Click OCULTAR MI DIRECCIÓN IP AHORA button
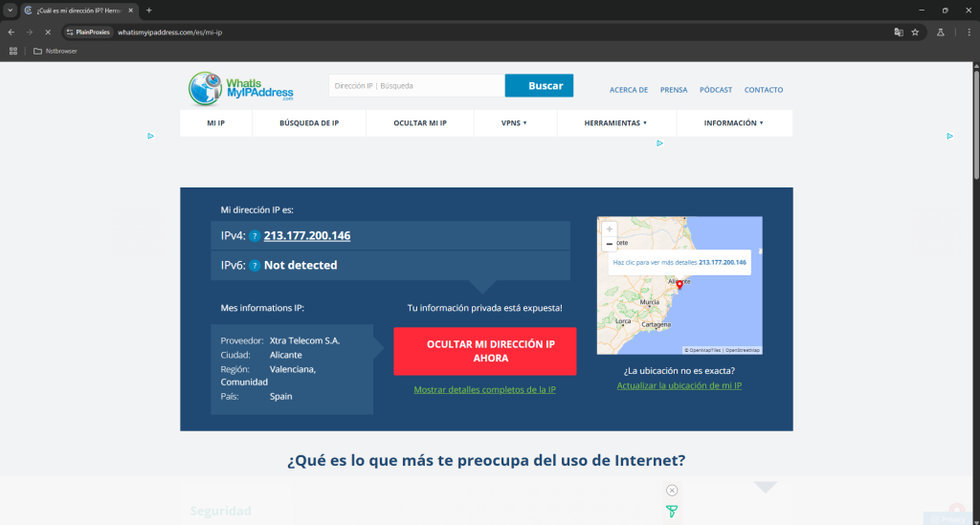The width and height of the screenshot is (980, 525). [485, 352]
